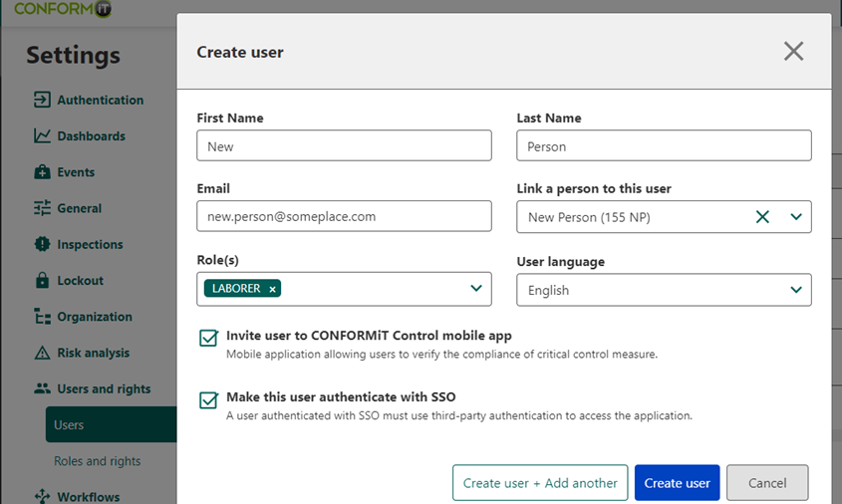842x504 pixels.
Task: Close the Create user dialog
Action: (x=793, y=52)
